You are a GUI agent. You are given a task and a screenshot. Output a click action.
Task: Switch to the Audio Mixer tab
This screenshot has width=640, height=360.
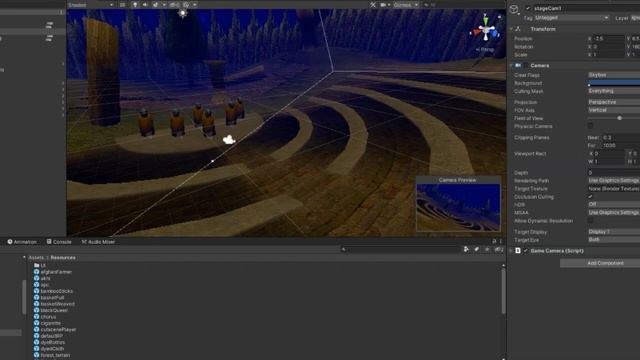[98, 242]
